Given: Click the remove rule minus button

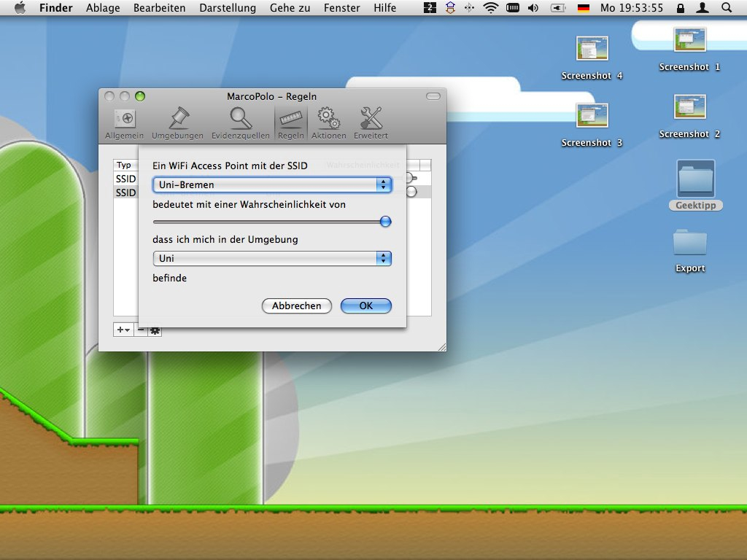Looking at the screenshot, I should 141,330.
